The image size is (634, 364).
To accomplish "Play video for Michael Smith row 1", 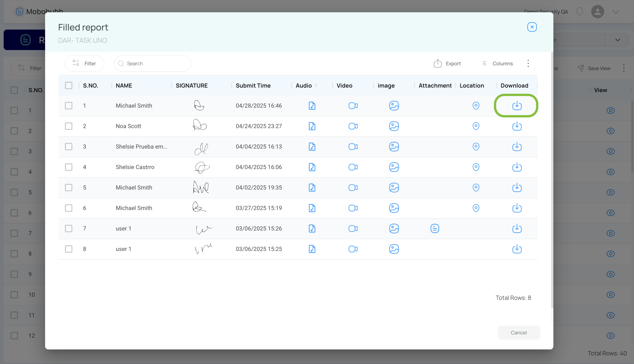I will pos(353,106).
